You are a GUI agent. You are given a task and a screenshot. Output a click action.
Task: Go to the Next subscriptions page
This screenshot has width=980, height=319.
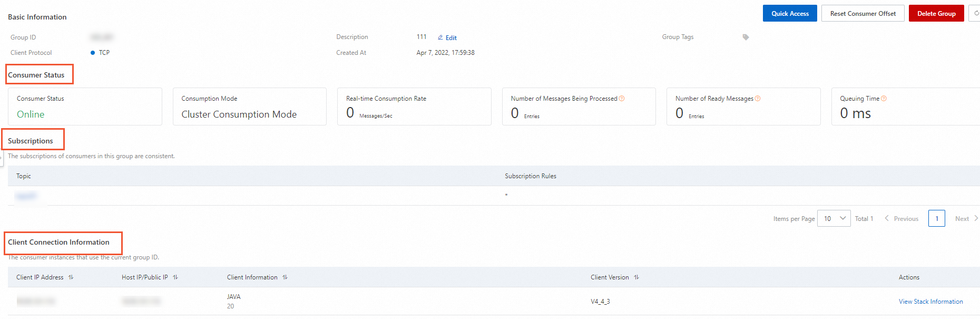pyautogui.click(x=966, y=218)
